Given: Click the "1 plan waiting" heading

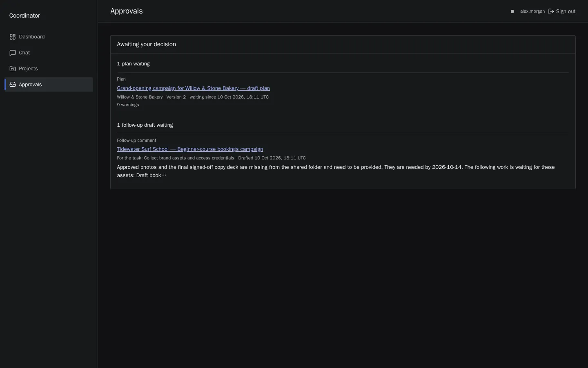Looking at the screenshot, I should [x=133, y=64].
